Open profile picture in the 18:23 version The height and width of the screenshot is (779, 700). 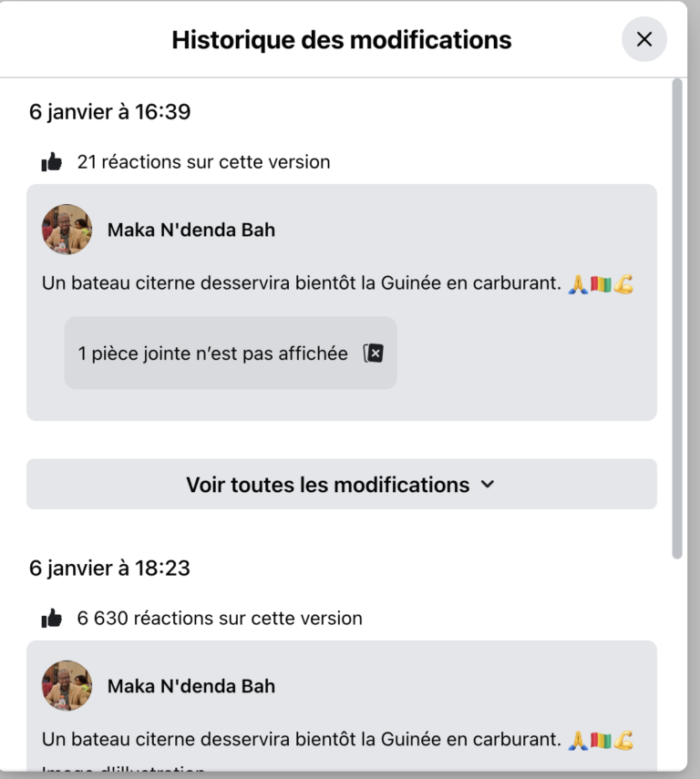67,685
